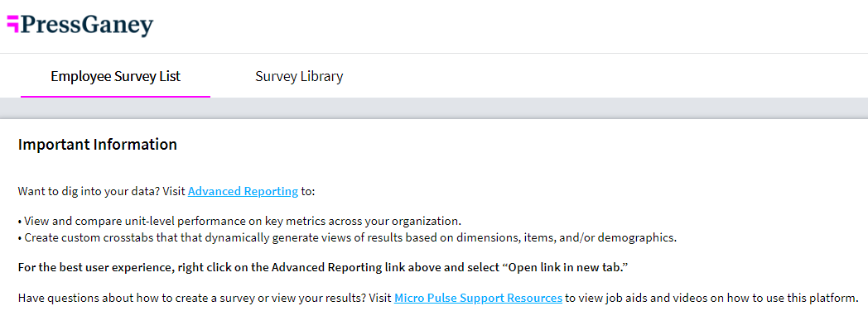The width and height of the screenshot is (868, 330).
Task: Open the Advanced Reporting link
Action: pyautogui.click(x=243, y=191)
